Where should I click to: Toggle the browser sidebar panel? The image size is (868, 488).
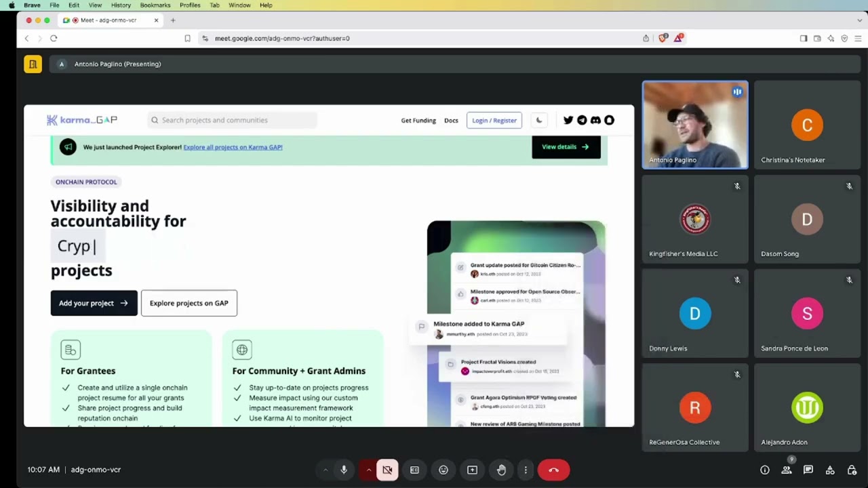804,39
